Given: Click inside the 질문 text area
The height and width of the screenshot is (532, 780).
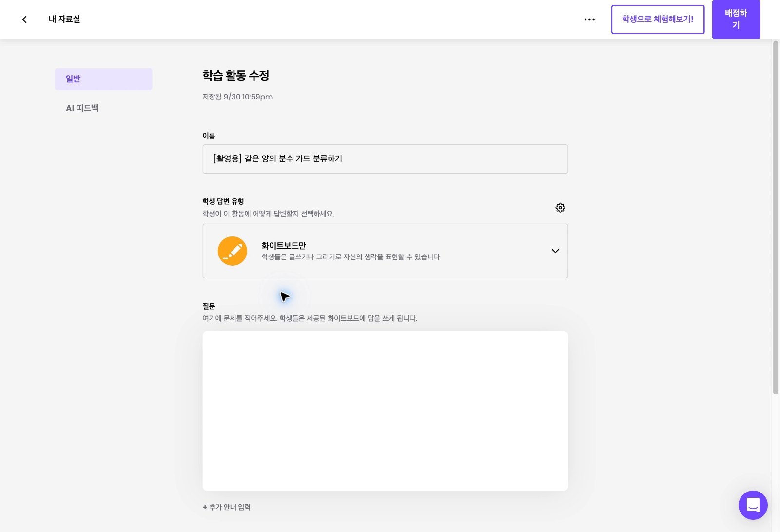Looking at the screenshot, I should click(385, 411).
